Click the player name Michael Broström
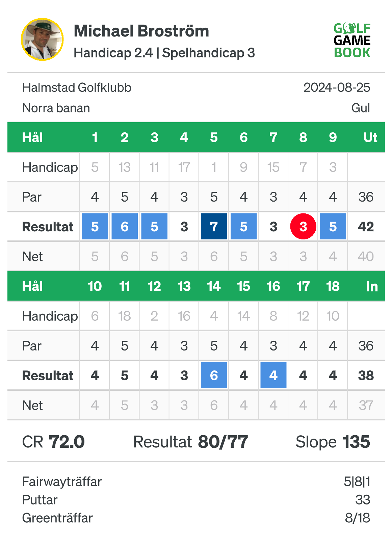Viewport: 392px width, 545px height. point(141,31)
